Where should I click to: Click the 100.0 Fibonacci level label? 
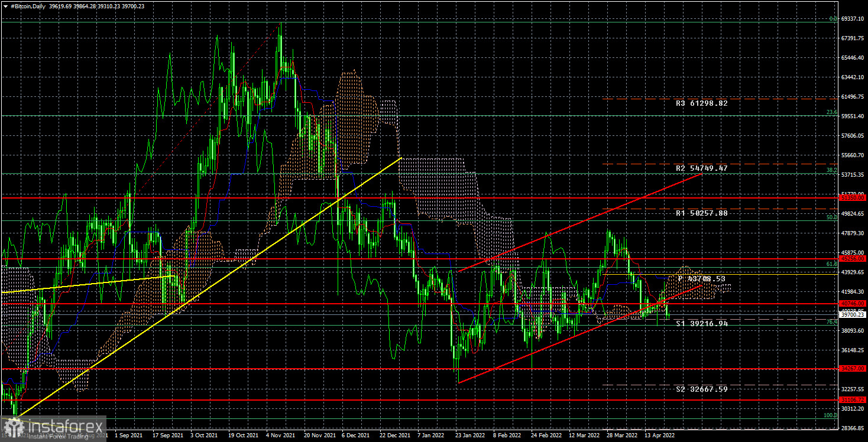tap(830, 415)
